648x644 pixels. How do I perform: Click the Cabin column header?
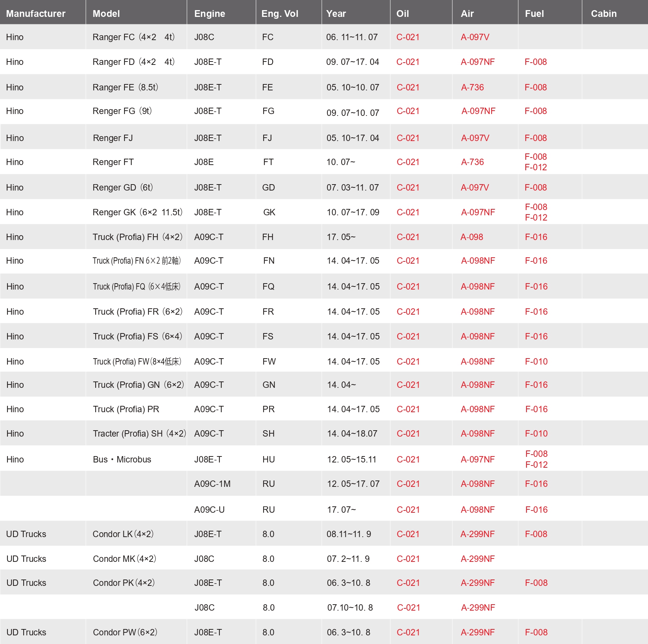604,14
